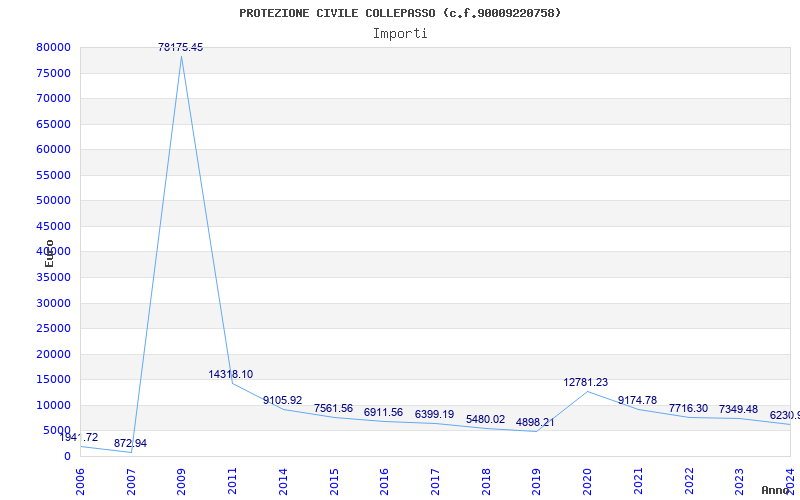800x500 pixels.
Task: Click the x-axis year 2018
Action: click(486, 482)
